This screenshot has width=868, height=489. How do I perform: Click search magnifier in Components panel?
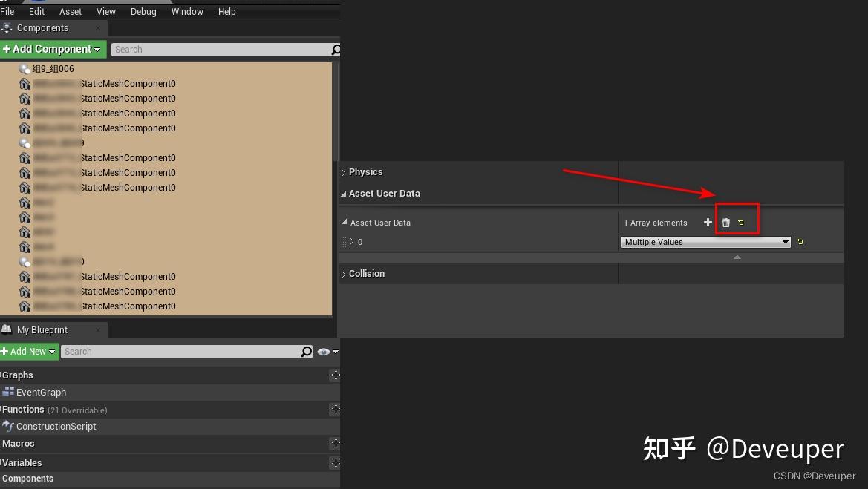pos(335,49)
